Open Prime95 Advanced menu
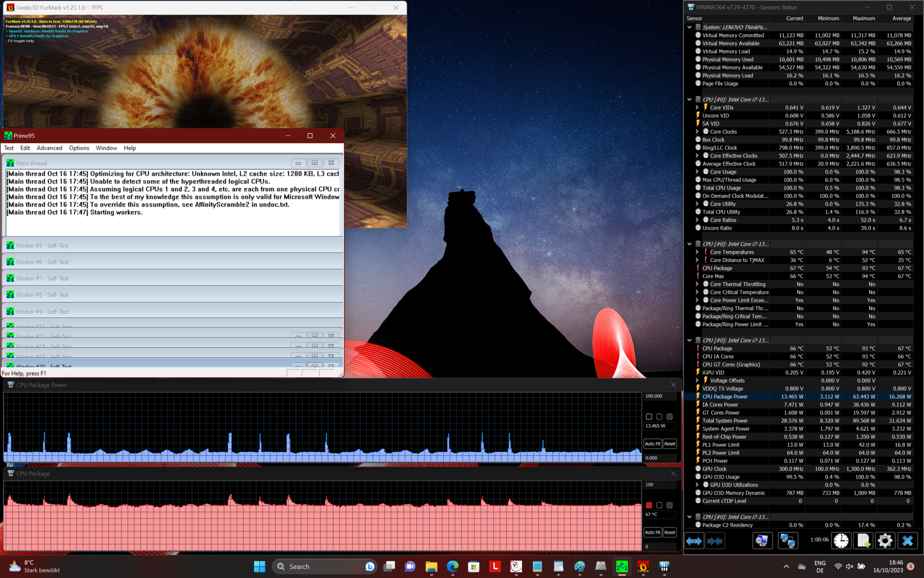This screenshot has height=578, width=924. [49, 148]
